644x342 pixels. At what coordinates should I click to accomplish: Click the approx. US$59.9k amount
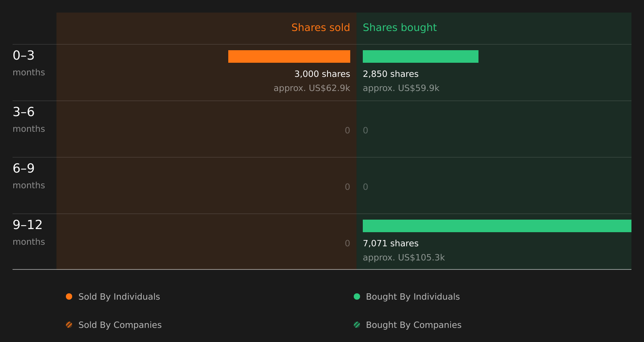coord(401,88)
